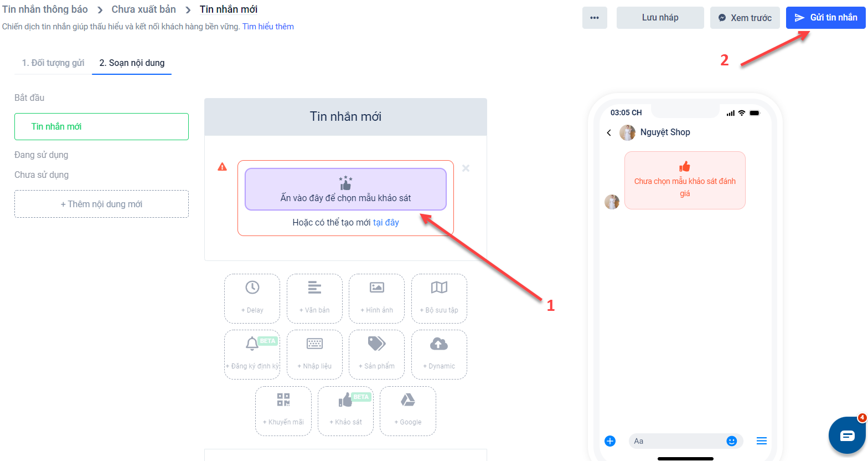This screenshot has width=868, height=461.
Task: Click the Chưa sử dụng label
Action: pos(42,175)
